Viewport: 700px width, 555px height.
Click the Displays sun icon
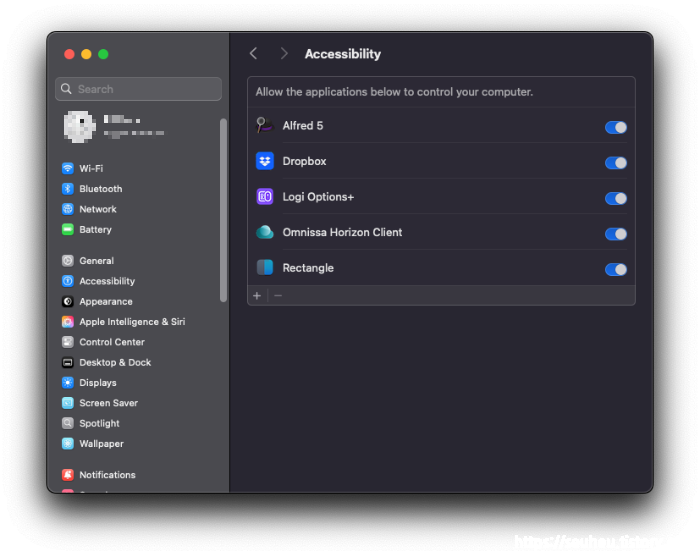tap(67, 383)
